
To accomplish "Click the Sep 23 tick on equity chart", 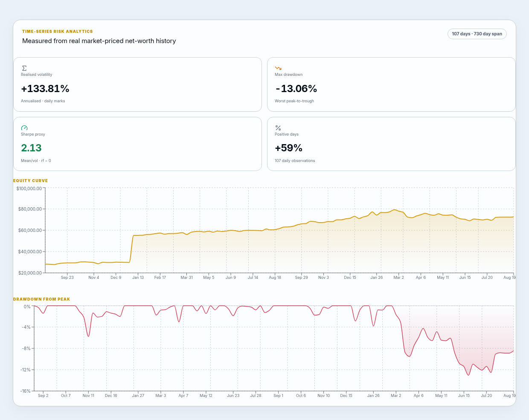I will (67, 278).
